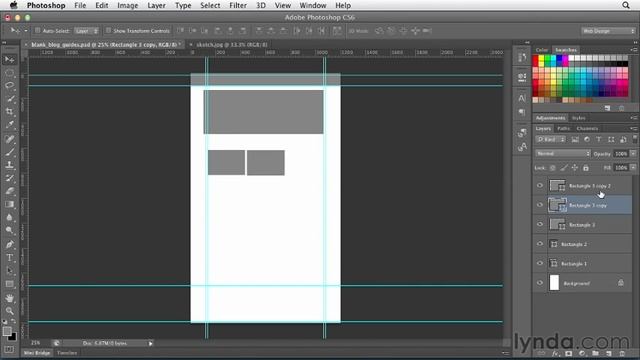Open layer filter Kind dropdown
This screenshot has width=640, height=360.
tap(551, 140)
